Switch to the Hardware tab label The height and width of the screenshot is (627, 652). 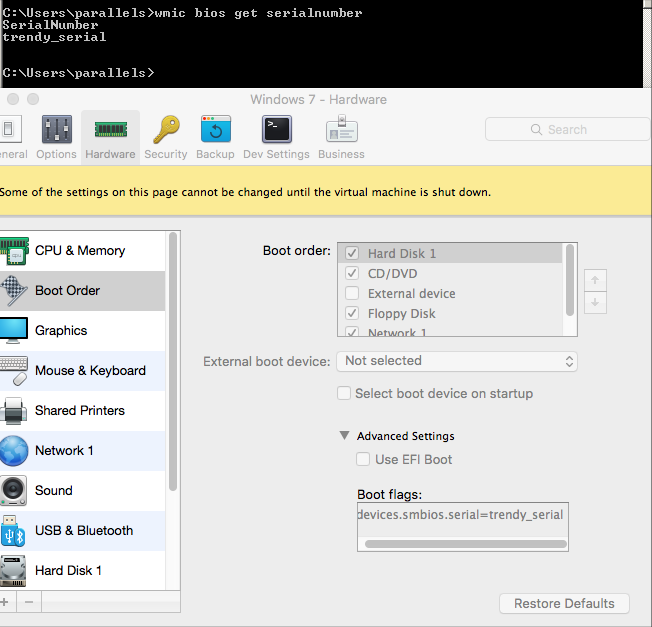click(x=110, y=154)
